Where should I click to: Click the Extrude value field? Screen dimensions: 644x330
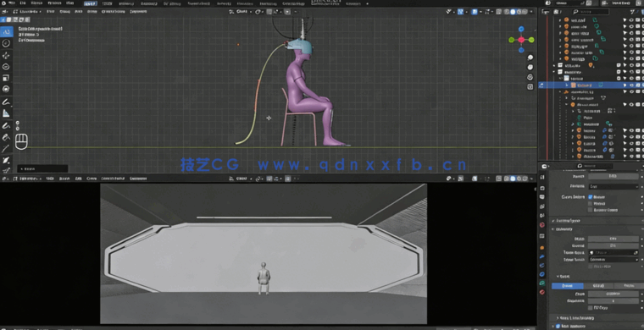coord(613,245)
